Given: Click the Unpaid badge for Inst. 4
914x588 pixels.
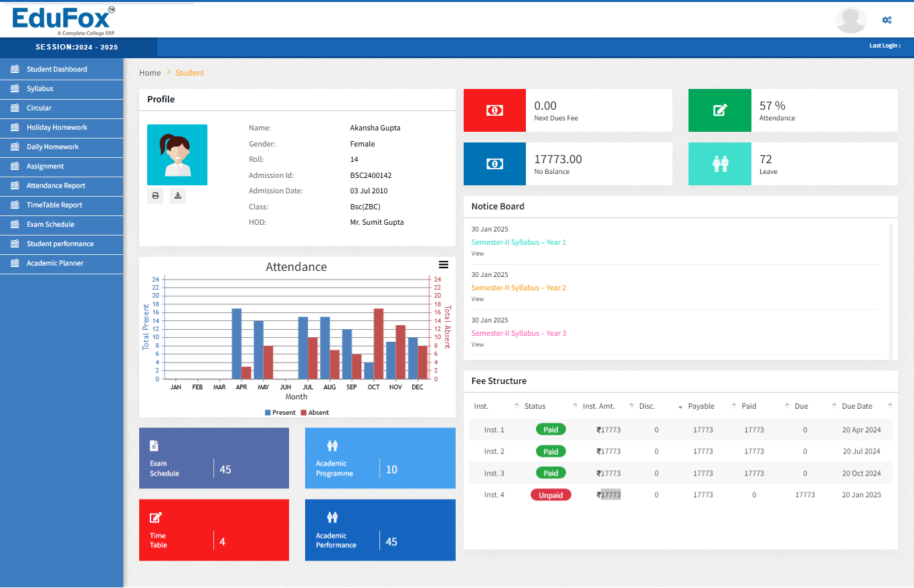Looking at the screenshot, I should (x=551, y=495).
